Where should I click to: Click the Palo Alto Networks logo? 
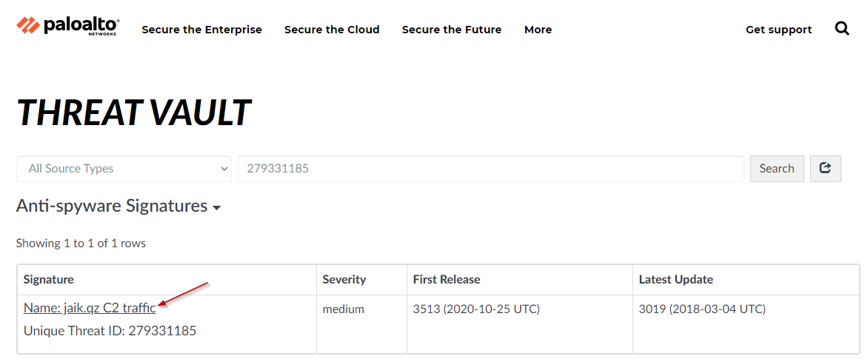[67, 26]
